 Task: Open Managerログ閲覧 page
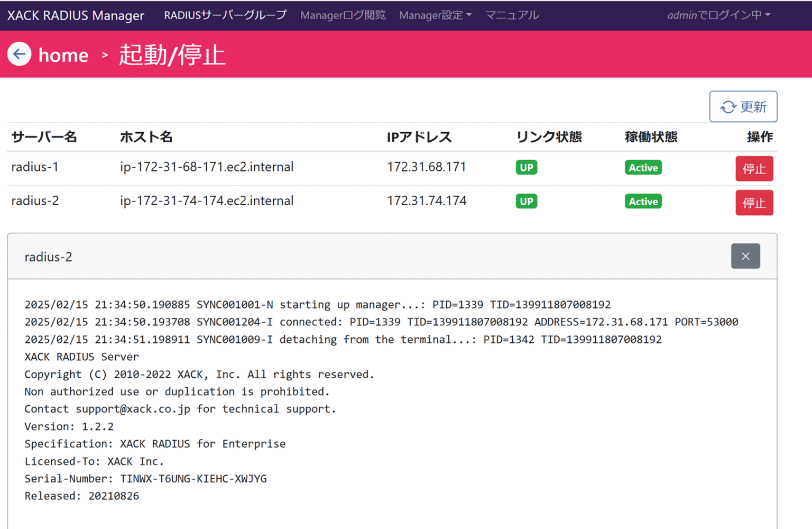(343, 15)
